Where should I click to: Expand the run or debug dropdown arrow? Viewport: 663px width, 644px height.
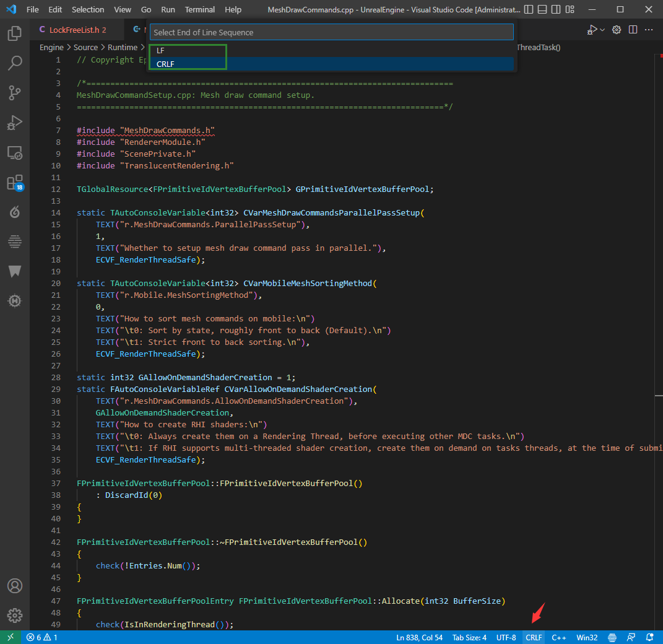click(602, 30)
